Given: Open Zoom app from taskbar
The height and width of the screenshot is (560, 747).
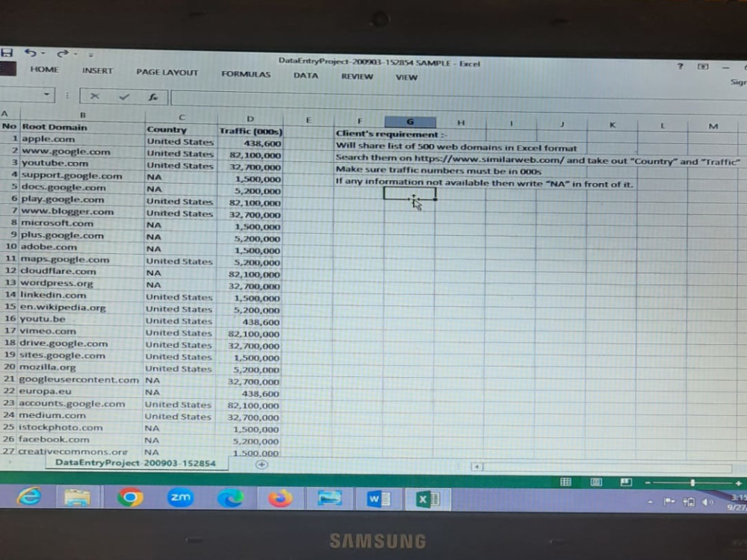Looking at the screenshot, I should [x=181, y=497].
